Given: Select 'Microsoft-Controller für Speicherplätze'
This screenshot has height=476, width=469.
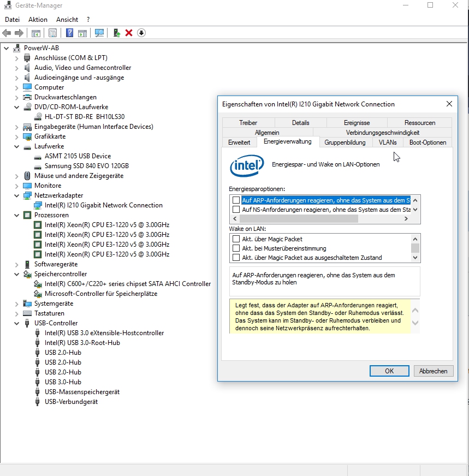Looking at the screenshot, I should pos(101,294).
